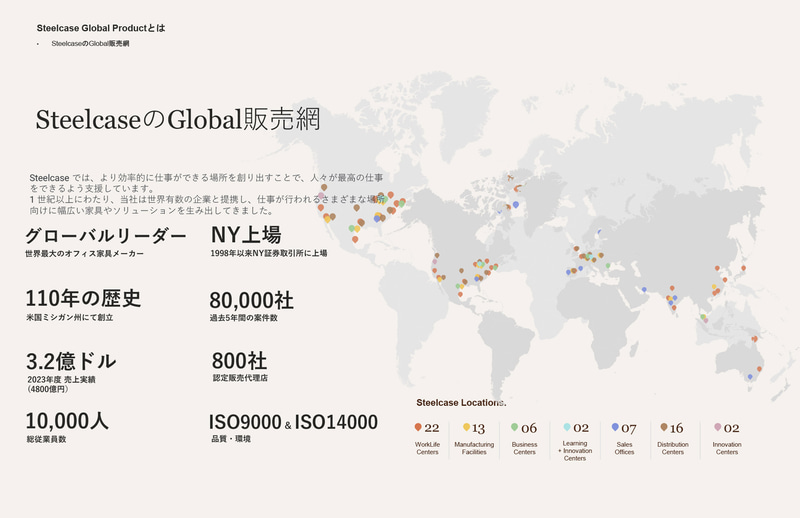Click the 'Sales Offices' legend label
The height and width of the screenshot is (518, 800).
tap(624, 448)
